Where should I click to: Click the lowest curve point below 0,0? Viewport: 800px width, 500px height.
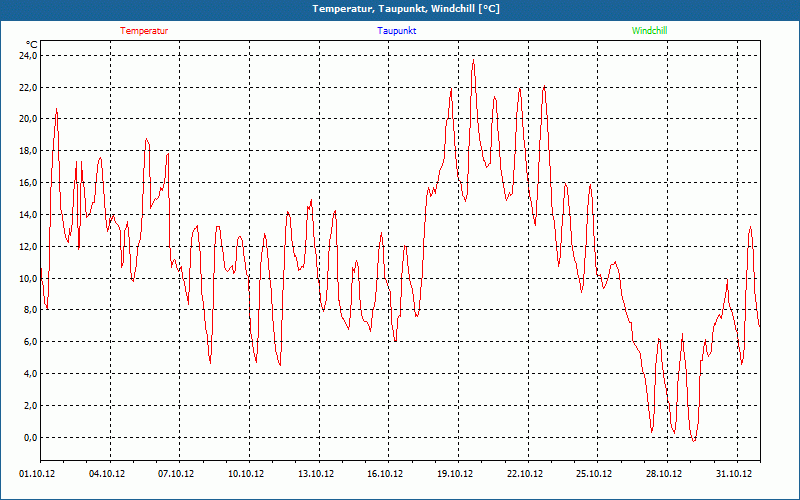tap(694, 441)
